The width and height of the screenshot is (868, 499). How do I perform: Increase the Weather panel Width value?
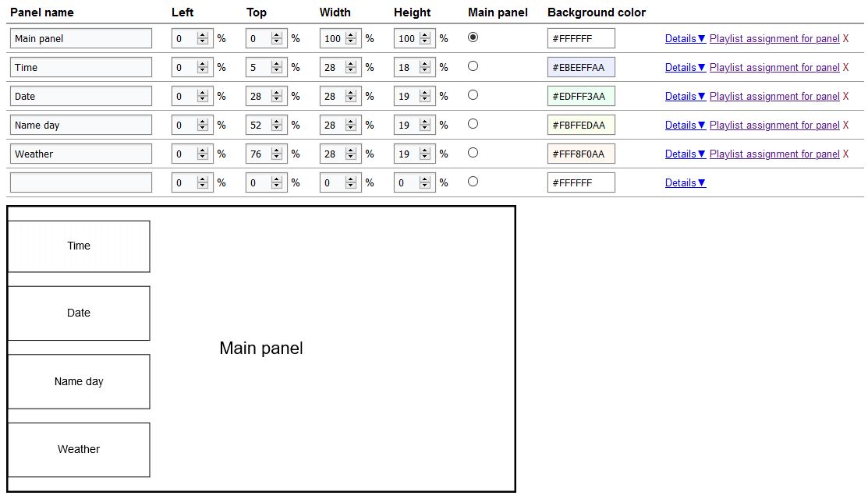coord(350,150)
